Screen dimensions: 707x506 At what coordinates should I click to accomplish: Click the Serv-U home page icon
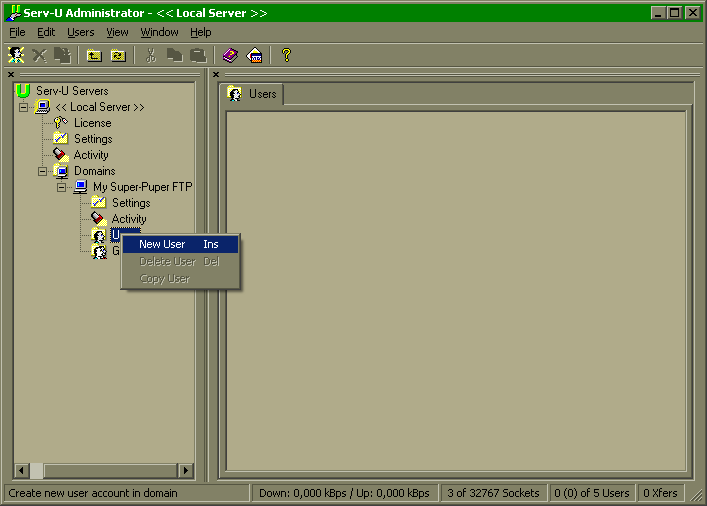254,55
